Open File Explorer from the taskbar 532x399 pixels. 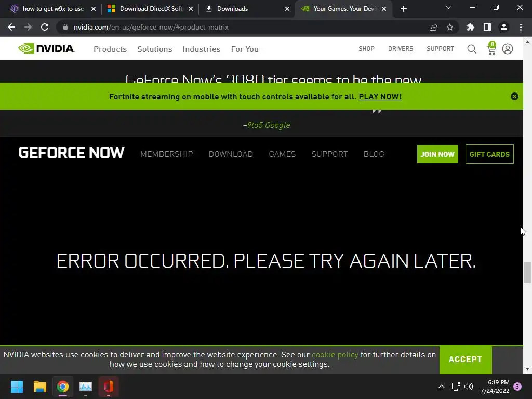tap(39, 387)
